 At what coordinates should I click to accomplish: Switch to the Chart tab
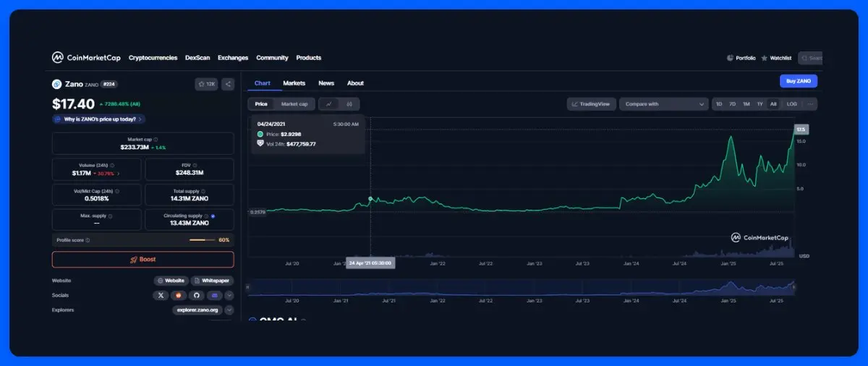tap(262, 83)
